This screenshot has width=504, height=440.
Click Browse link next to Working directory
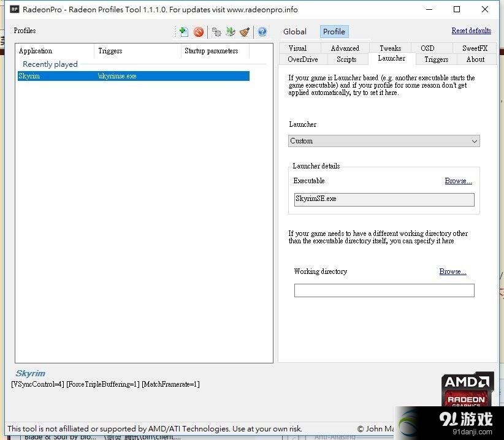coord(453,271)
